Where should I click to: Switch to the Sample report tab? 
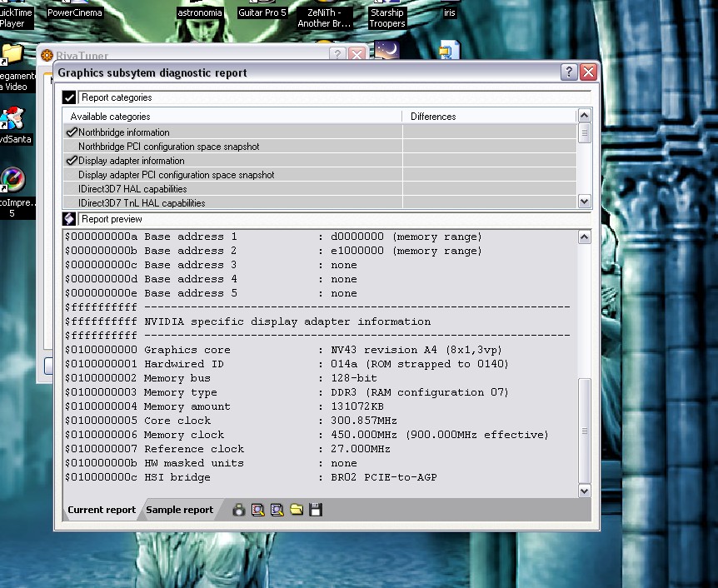tap(180, 510)
